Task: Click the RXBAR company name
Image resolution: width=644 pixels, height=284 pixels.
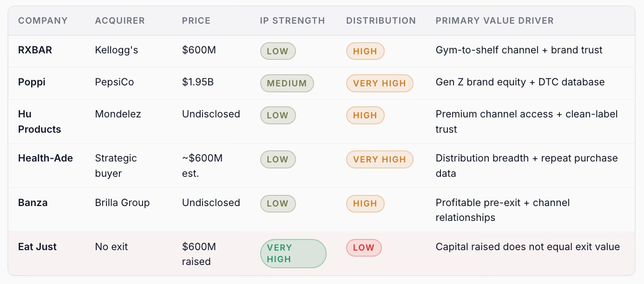Action: click(35, 50)
